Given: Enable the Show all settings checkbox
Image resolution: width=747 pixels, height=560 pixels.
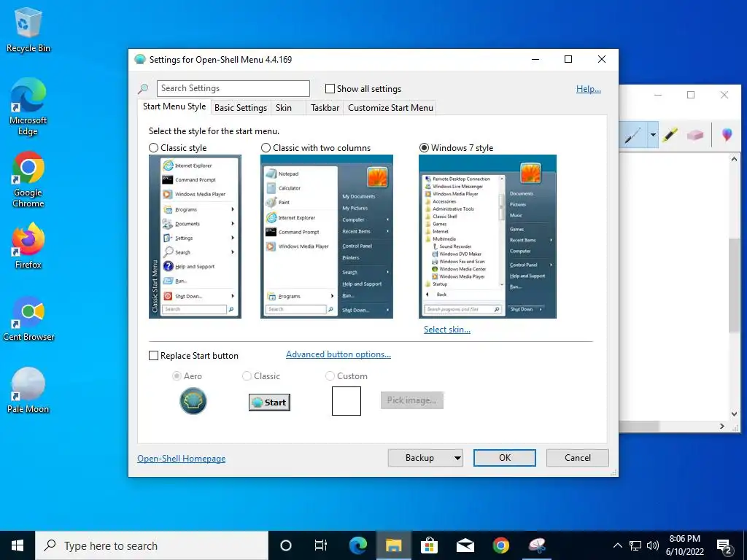Looking at the screenshot, I should pos(330,88).
